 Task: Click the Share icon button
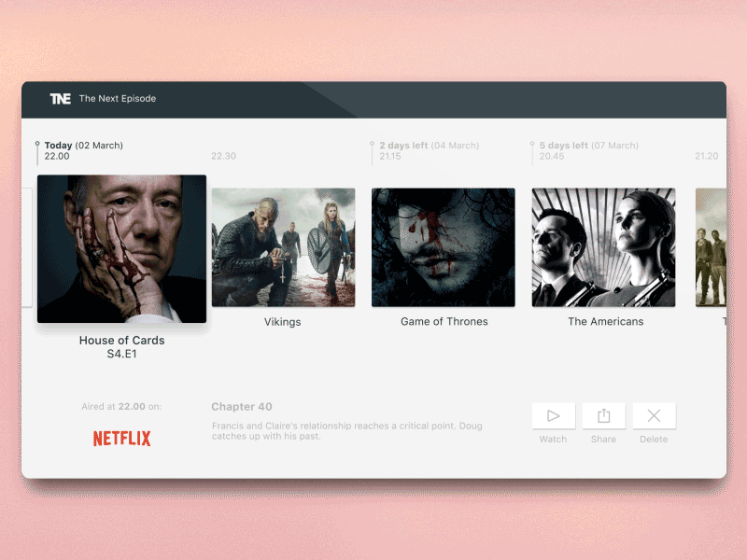[604, 415]
